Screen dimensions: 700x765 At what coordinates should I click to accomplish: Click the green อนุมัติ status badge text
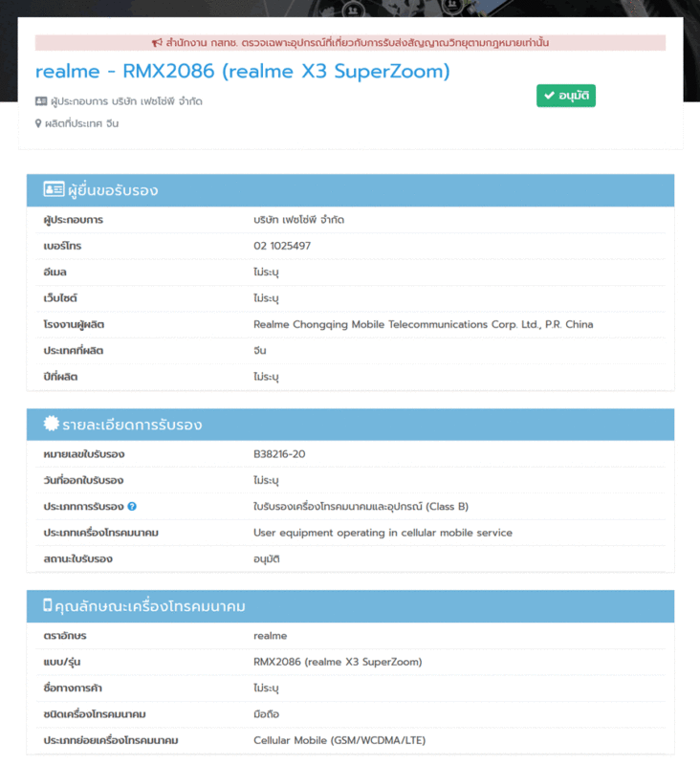click(572, 96)
